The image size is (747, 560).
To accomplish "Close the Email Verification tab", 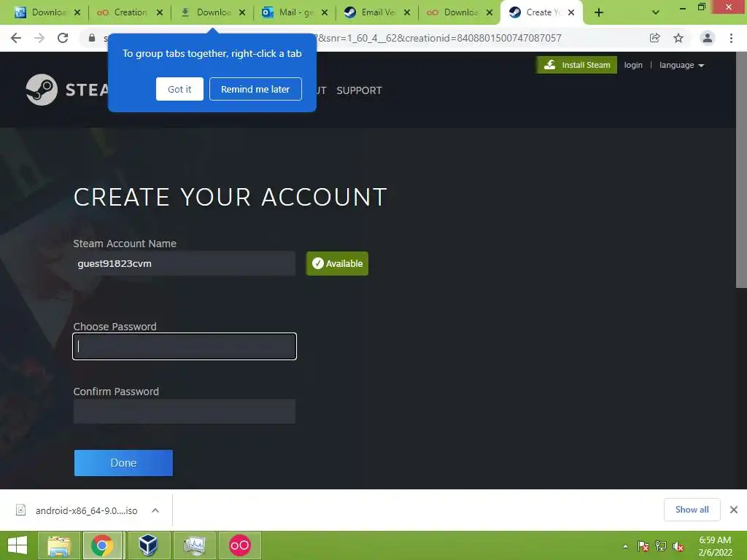I will click(x=407, y=12).
